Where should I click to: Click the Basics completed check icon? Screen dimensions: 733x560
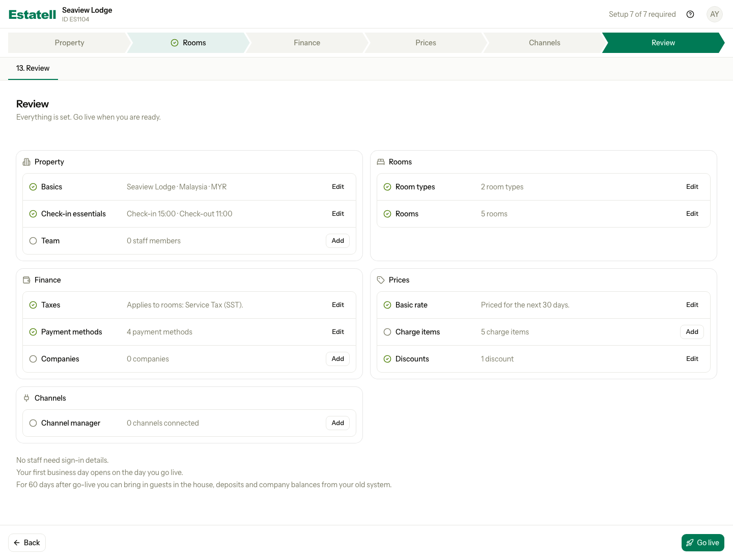coord(33,187)
